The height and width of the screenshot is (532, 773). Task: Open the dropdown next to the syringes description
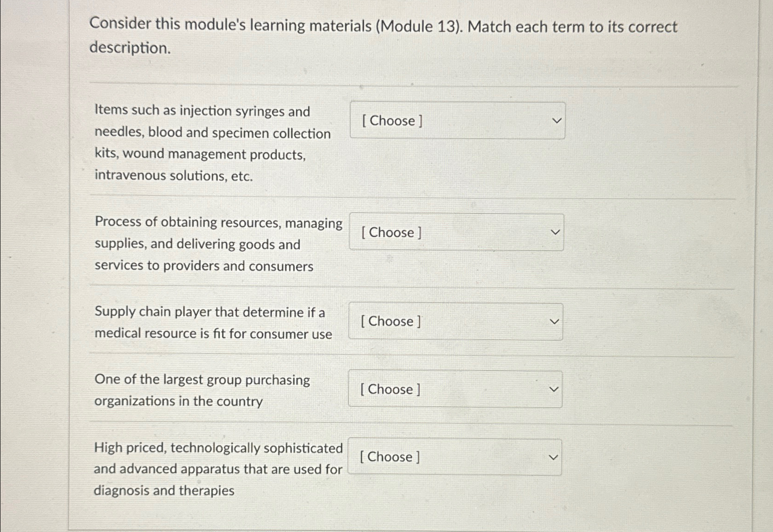[457, 121]
